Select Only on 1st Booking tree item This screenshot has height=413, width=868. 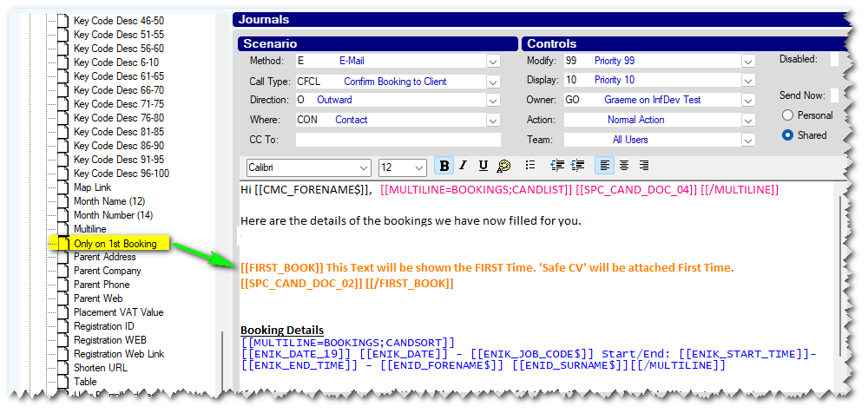(x=115, y=244)
